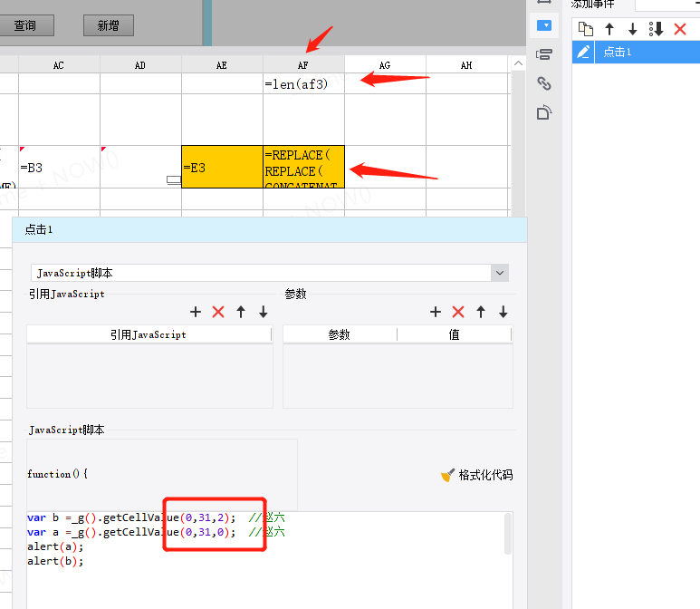Click 格式化代码 to format code
The height and width of the screenshot is (609, 700).
tap(477, 475)
